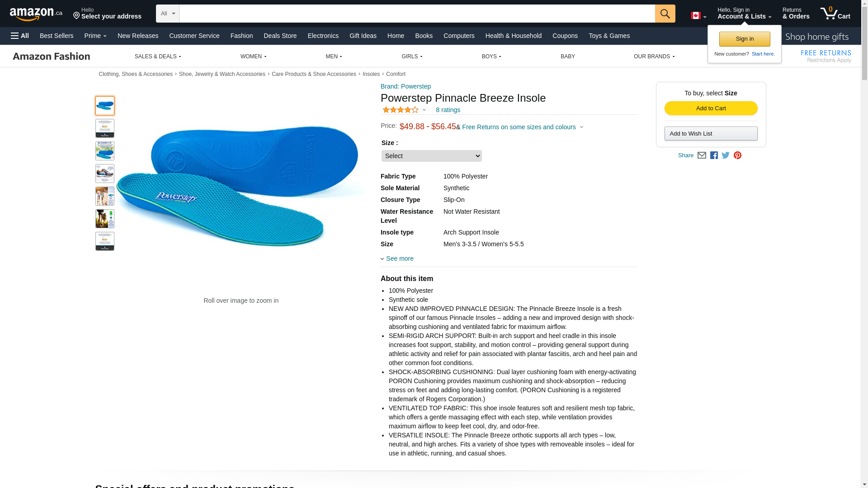Open the All hamburger menu
The width and height of the screenshot is (868, 488).
click(20, 36)
